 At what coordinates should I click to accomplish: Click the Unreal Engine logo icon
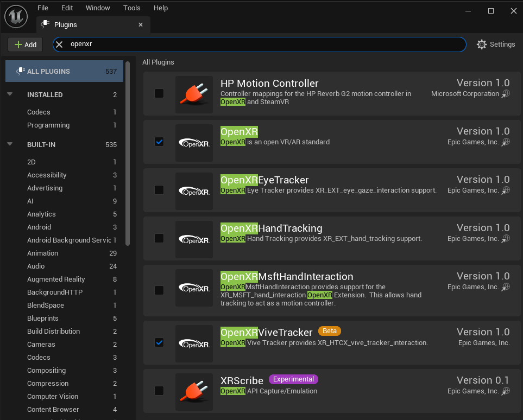pos(16,17)
